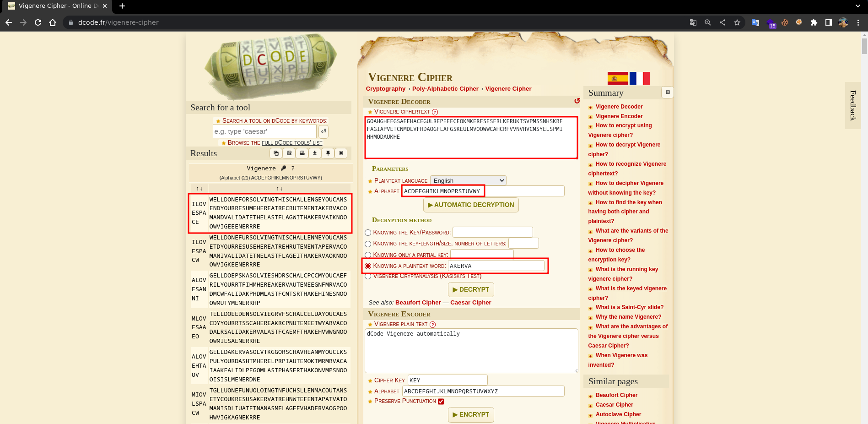Open the Feedback side tab
The image size is (868, 424).
[852, 106]
